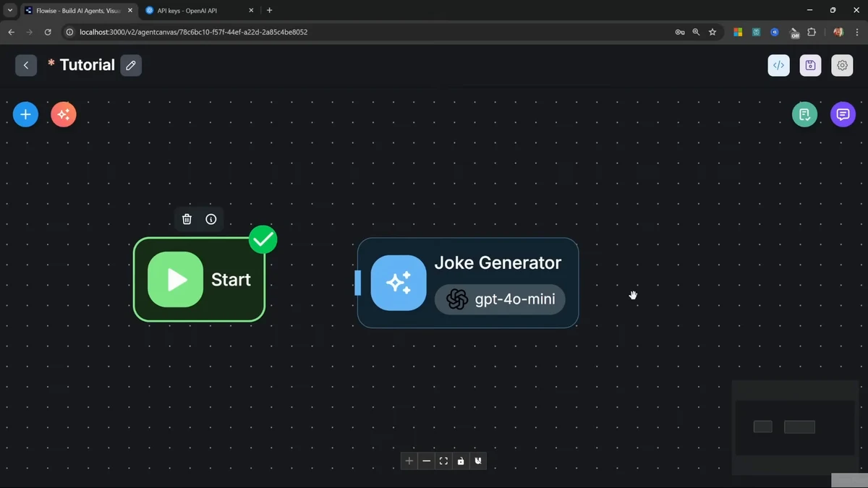Open the agentflow settings gear icon
This screenshot has height=488, width=868.
point(842,65)
